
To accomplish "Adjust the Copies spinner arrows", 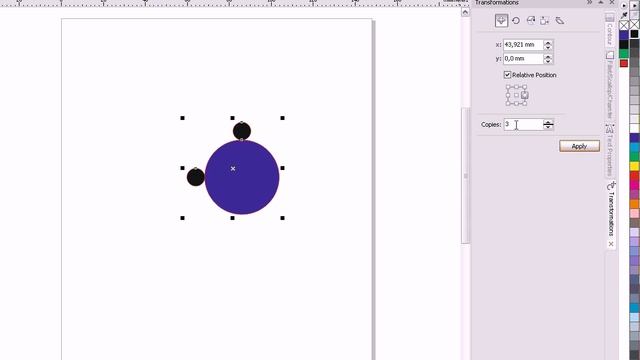I will coord(548,124).
